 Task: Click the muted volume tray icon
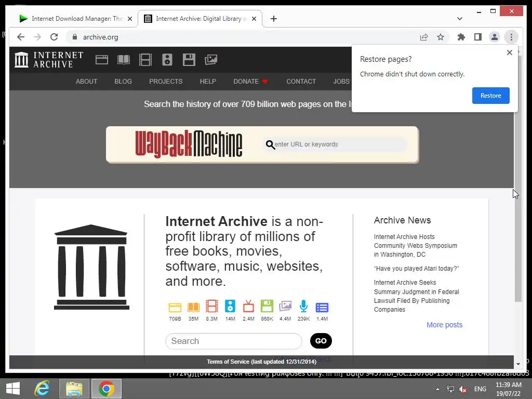pyautogui.click(x=463, y=389)
